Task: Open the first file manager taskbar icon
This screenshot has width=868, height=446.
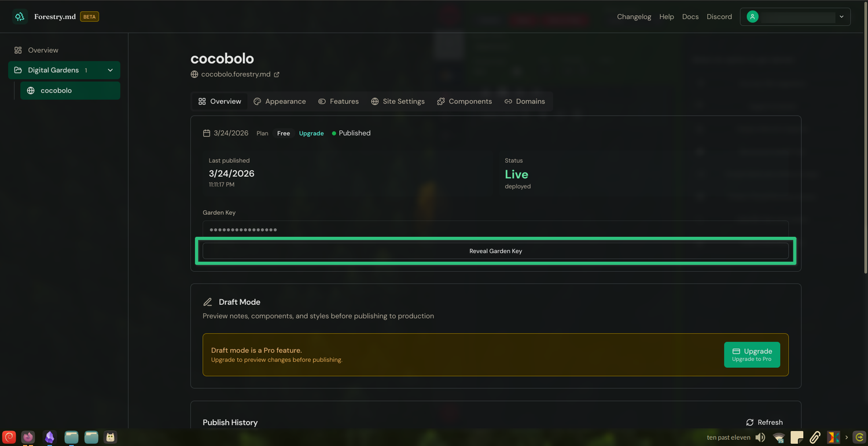Action: click(x=71, y=437)
